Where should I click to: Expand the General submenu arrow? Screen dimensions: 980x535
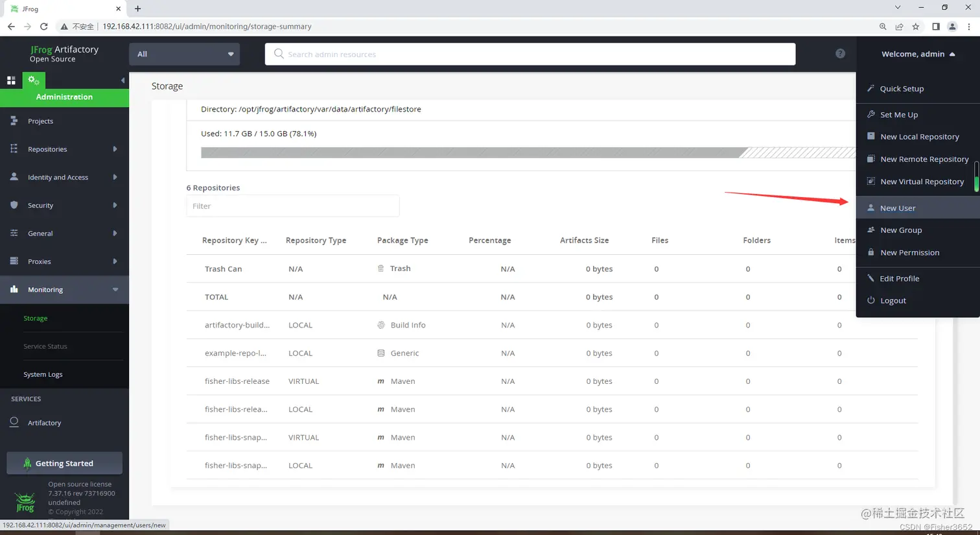pyautogui.click(x=115, y=233)
